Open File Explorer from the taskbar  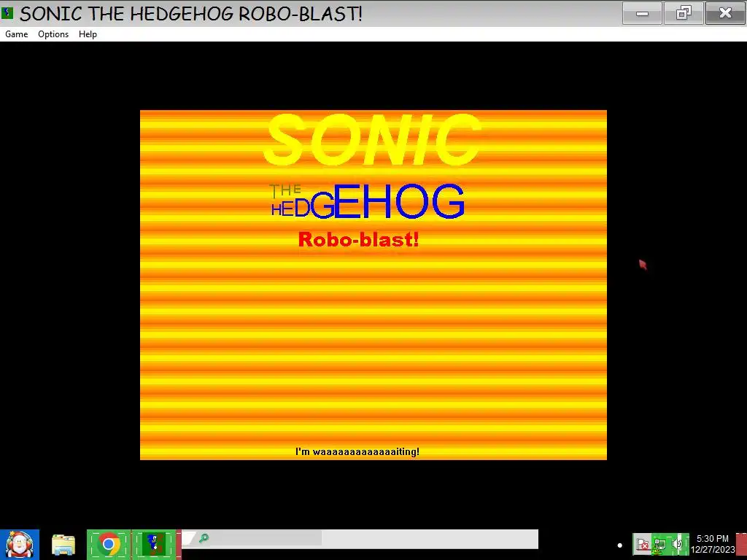tap(63, 545)
